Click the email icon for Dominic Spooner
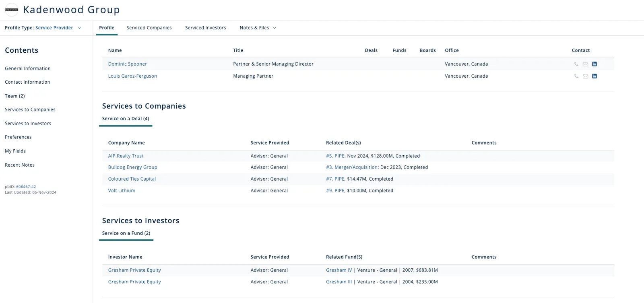This screenshot has width=644, height=303. [x=585, y=64]
